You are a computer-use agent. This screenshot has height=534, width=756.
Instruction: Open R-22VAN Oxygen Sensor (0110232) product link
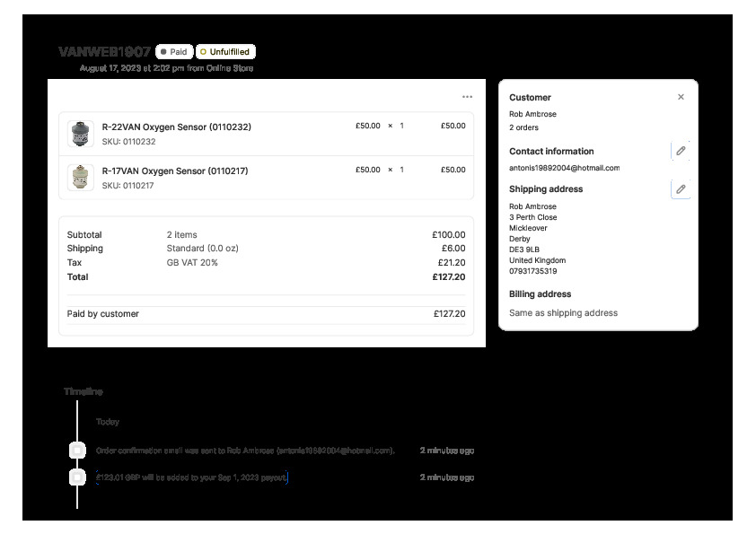[x=176, y=127]
